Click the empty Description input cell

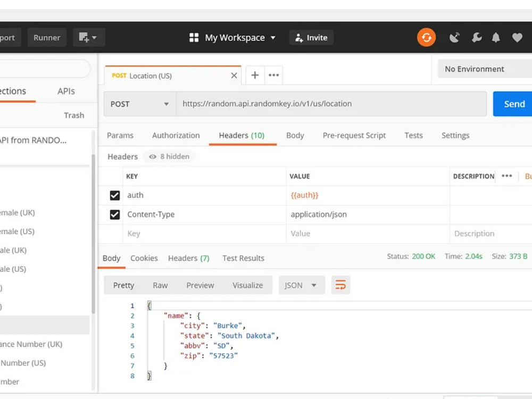(491, 234)
